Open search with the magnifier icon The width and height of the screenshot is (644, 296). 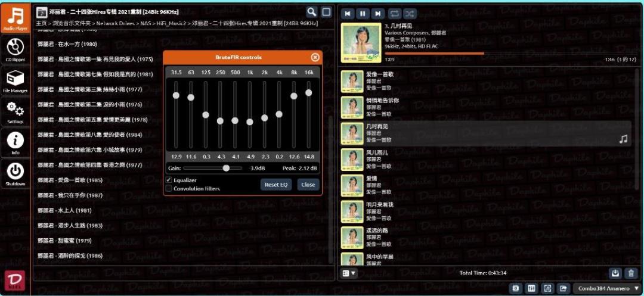[x=312, y=13]
